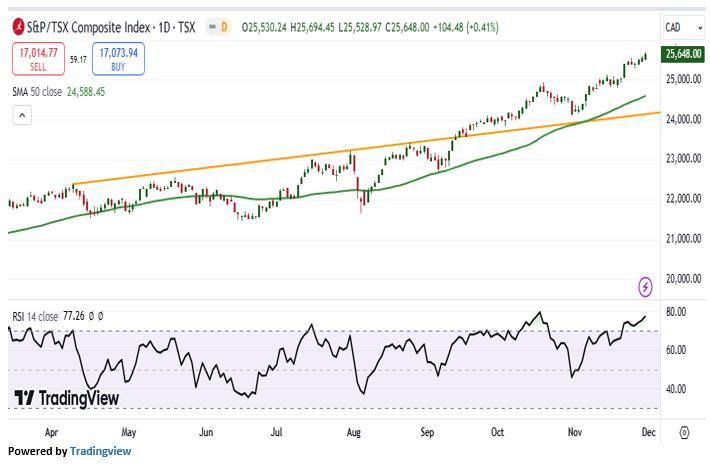The height and width of the screenshot is (472, 710).
Task: Click the purple lightning bolt icon
Action: [645, 288]
